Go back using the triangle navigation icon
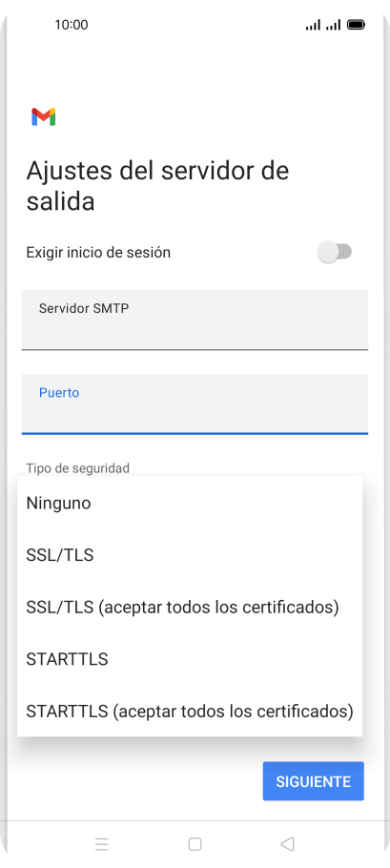The width and height of the screenshot is (390, 868). coord(287,843)
